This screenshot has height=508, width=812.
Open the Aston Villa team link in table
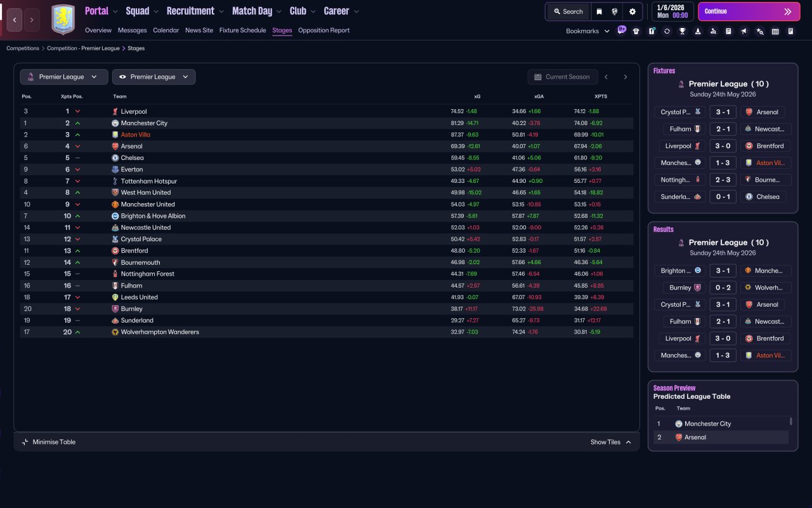136,135
